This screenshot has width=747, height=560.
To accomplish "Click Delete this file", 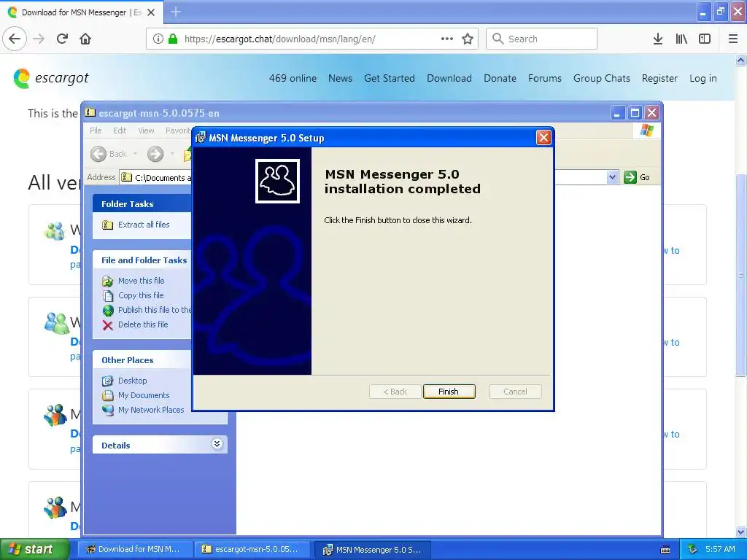I will pyautogui.click(x=143, y=324).
